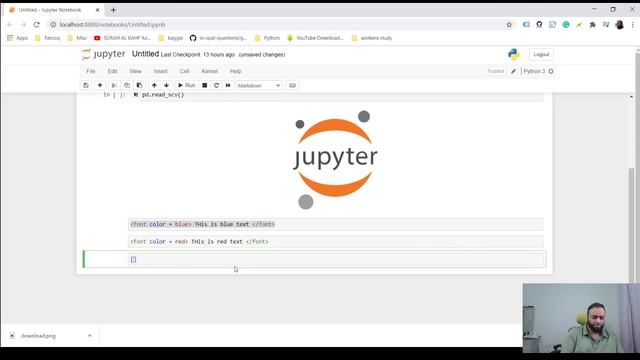Image resolution: width=640 pixels, height=360 pixels.
Task: Restart the kernel with the circular arrow
Action: pyautogui.click(x=216, y=85)
